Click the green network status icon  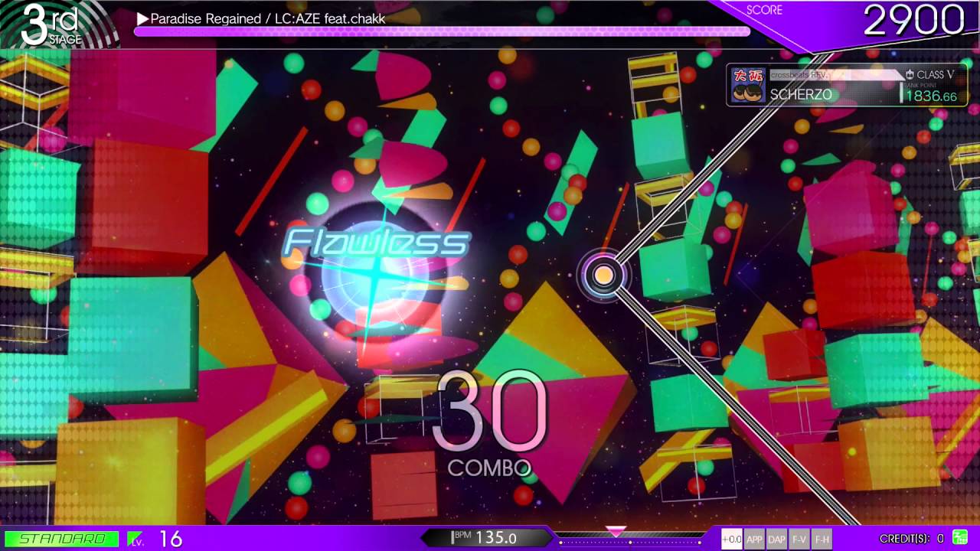pos(960,538)
